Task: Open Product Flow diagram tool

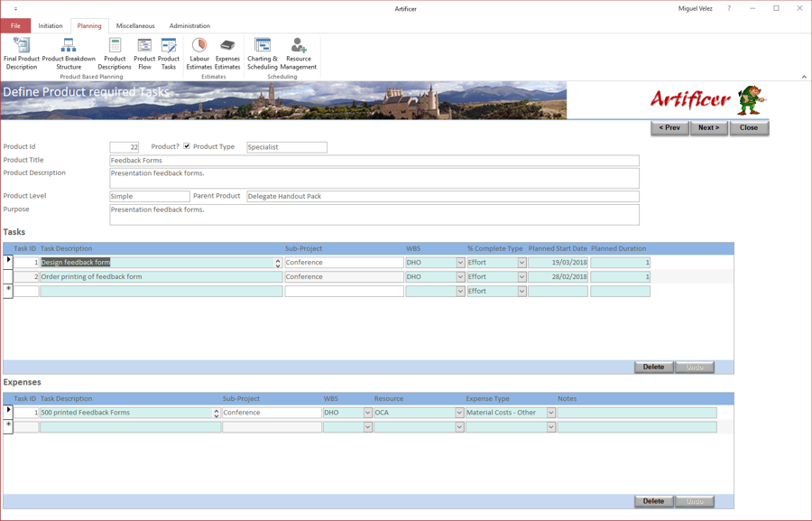Action: coord(144,53)
